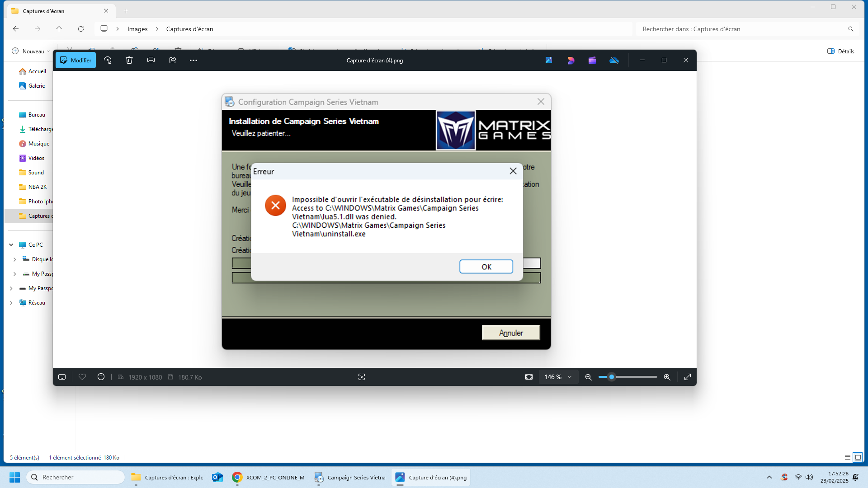Share the image with the share icon
The image size is (868, 488).
173,60
